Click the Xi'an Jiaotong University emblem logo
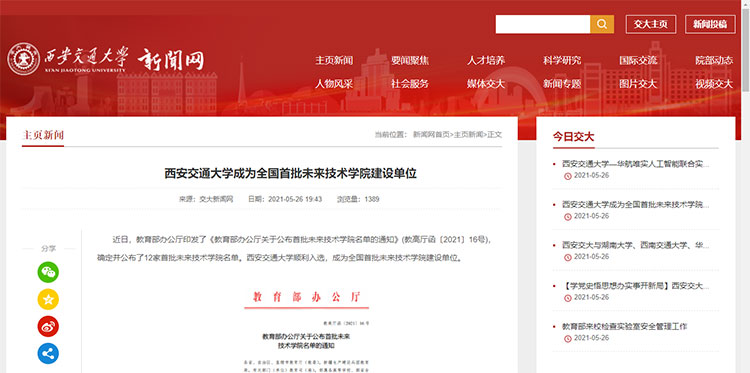The width and height of the screenshot is (750, 373). (x=23, y=59)
